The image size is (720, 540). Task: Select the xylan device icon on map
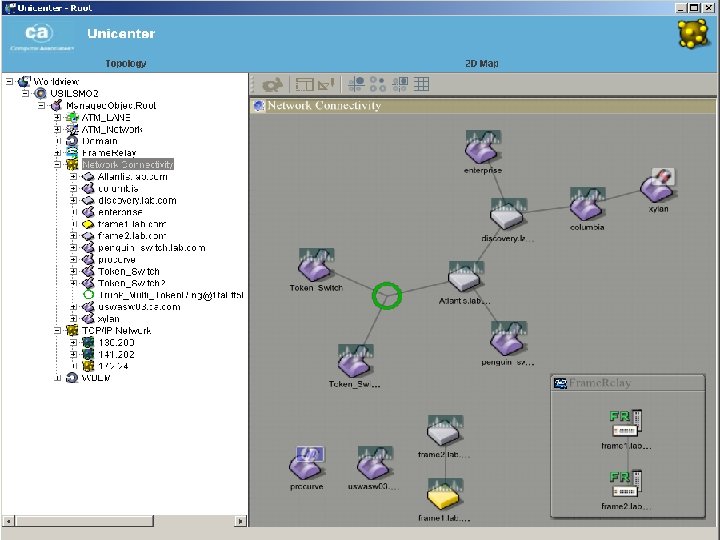[658, 186]
